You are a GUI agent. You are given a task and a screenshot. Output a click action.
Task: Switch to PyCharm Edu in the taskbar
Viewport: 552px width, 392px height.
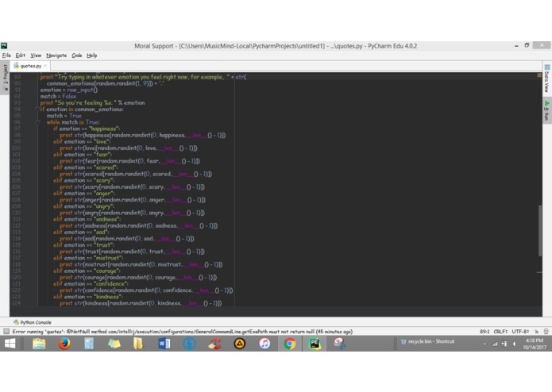coord(315,344)
